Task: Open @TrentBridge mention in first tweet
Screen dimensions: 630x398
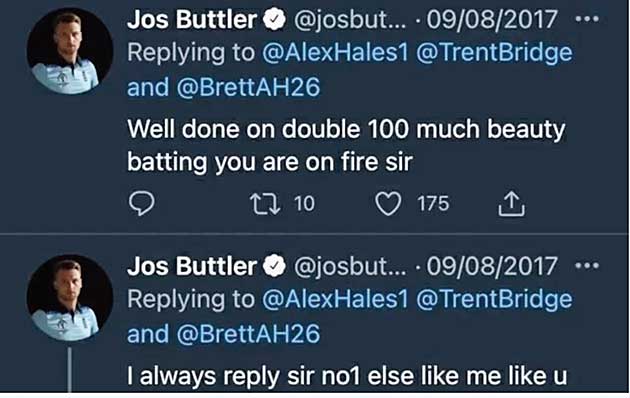Action: [x=494, y=53]
